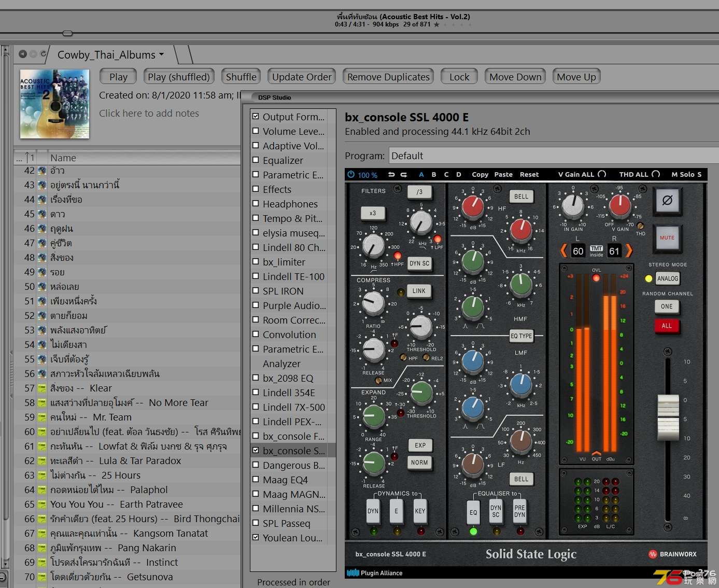Click the Plugin Alliance logo
Image resolution: width=719 pixels, height=588 pixels.
(375, 573)
